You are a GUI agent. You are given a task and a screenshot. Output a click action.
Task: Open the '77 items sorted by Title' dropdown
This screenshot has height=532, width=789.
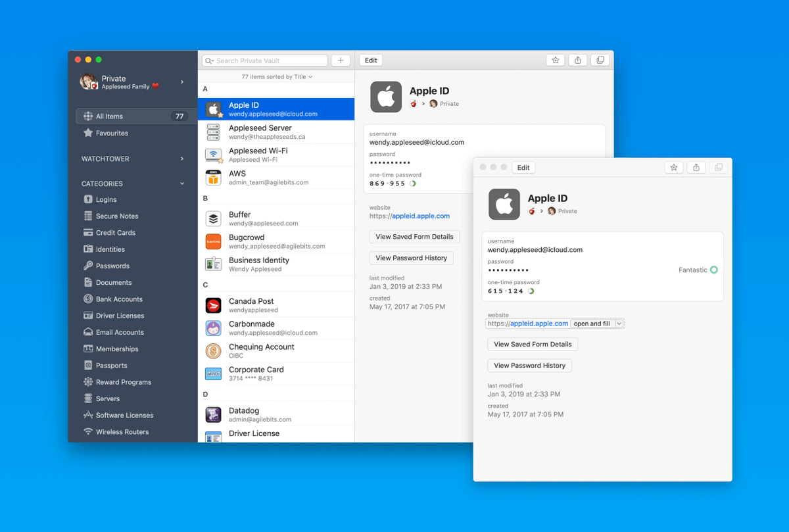tap(277, 77)
